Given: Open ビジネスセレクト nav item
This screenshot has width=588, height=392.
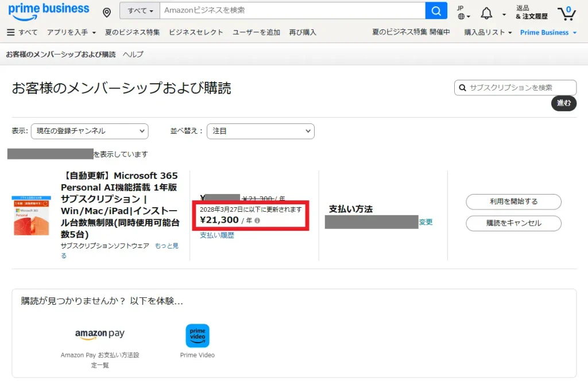Looking at the screenshot, I should [x=196, y=32].
